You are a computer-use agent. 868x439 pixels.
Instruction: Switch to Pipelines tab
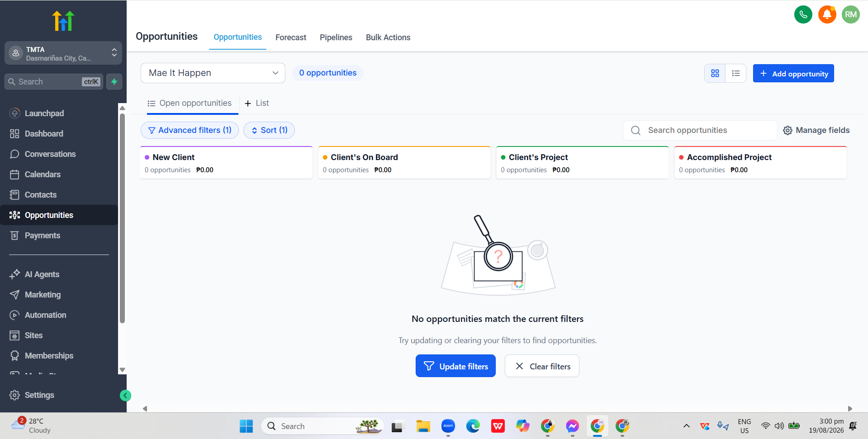(x=336, y=38)
